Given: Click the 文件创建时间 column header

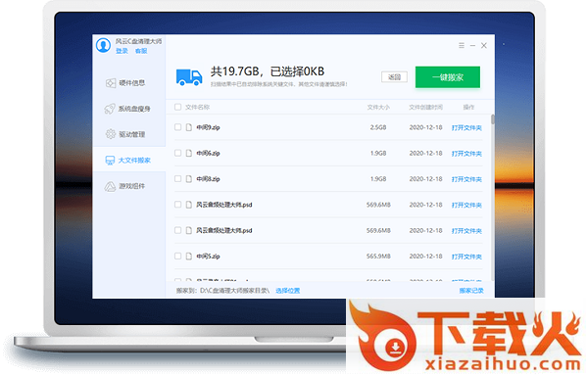Looking at the screenshot, I should [425, 107].
